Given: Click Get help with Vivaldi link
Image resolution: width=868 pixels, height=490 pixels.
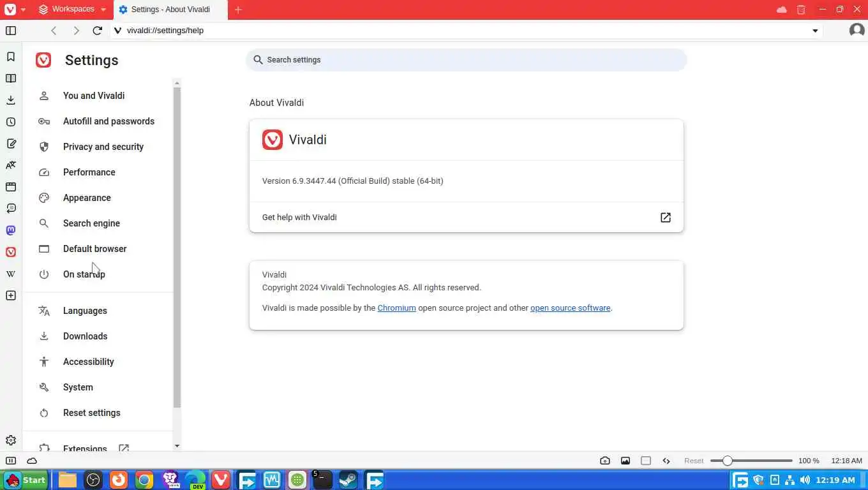Looking at the screenshot, I should tap(467, 218).
